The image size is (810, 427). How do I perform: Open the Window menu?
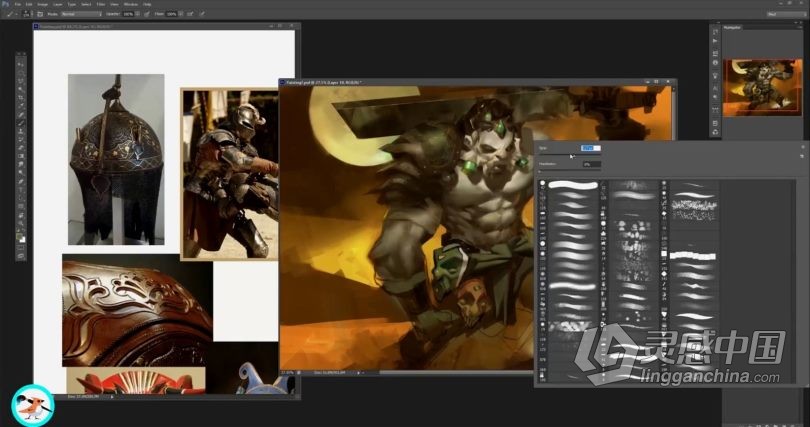pos(131,4)
